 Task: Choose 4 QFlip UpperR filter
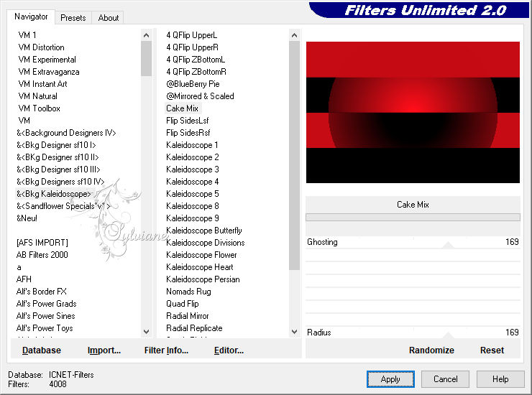pos(193,47)
